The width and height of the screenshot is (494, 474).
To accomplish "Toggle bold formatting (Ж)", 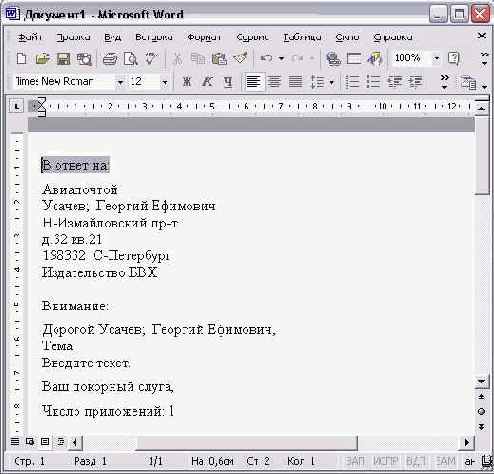I will click(x=187, y=82).
